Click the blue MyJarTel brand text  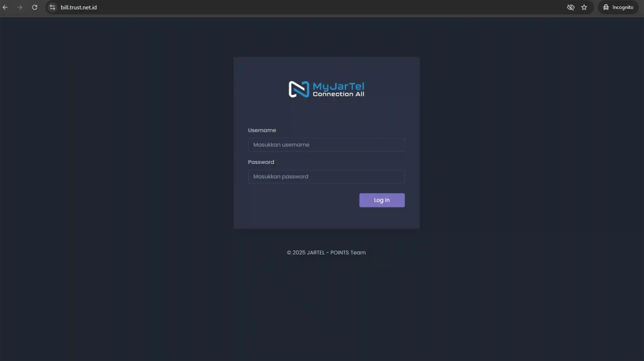click(x=338, y=86)
